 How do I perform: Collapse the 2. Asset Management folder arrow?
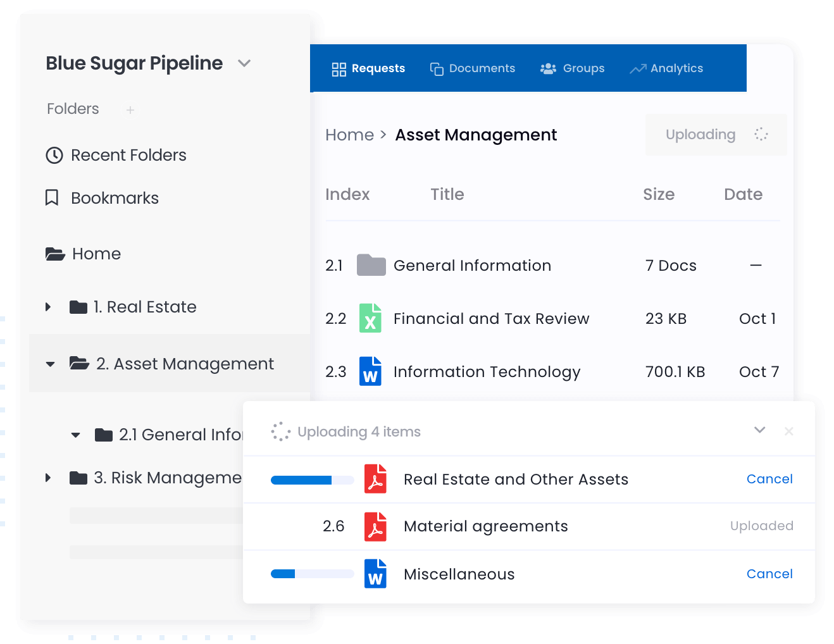(x=51, y=364)
